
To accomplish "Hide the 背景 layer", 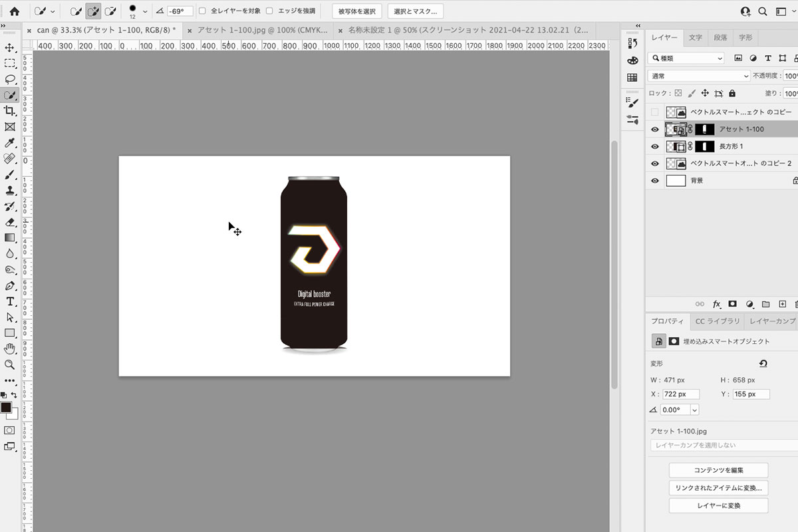I will [655, 181].
